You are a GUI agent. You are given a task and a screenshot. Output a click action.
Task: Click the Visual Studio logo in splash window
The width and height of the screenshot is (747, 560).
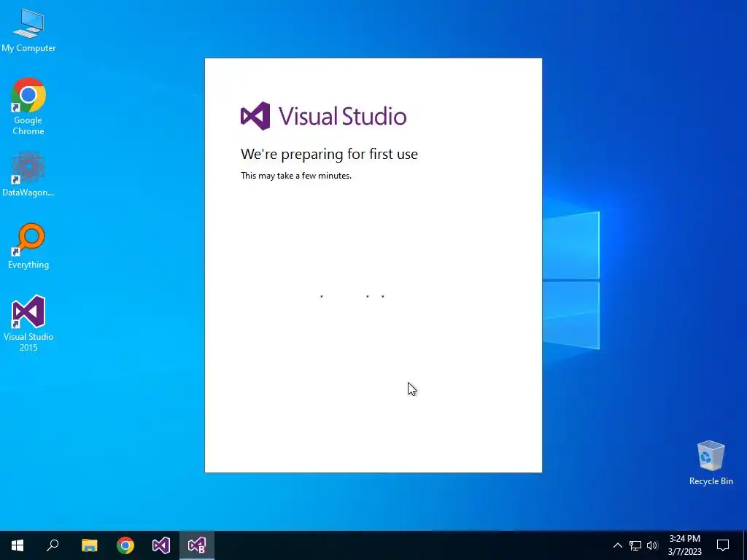click(323, 116)
